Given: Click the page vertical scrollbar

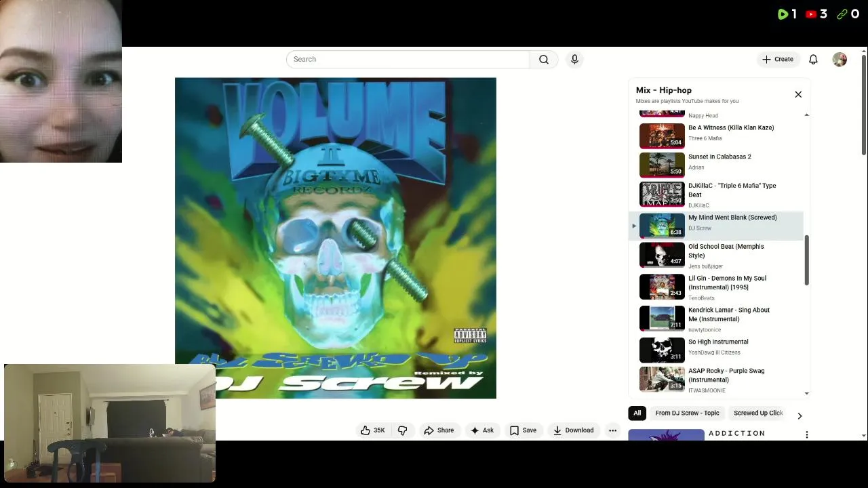Looking at the screenshot, I should coord(863,105).
